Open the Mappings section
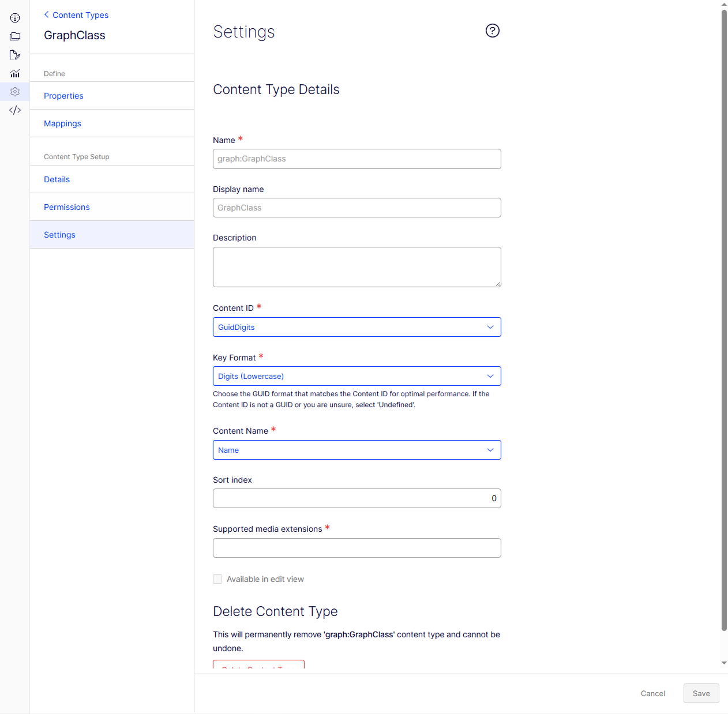 point(62,123)
